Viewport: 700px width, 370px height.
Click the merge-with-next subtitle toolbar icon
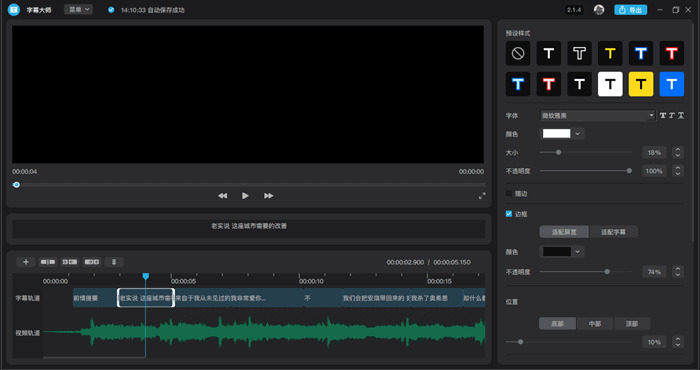(92, 262)
